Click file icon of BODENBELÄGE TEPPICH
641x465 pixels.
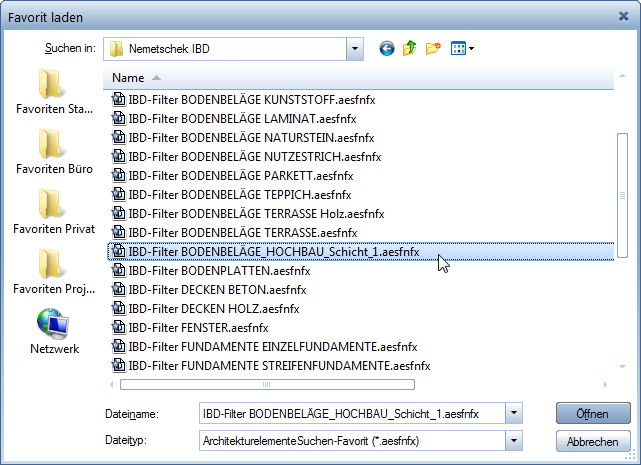click(x=119, y=195)
